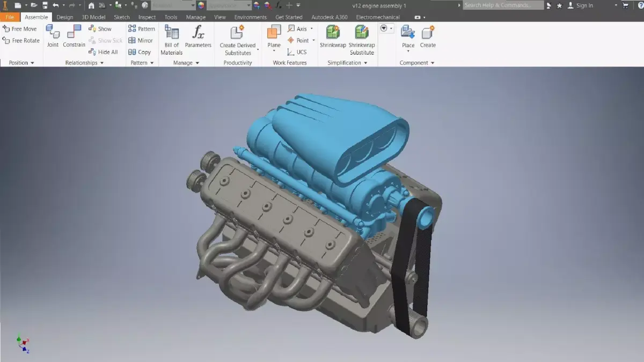Click the Shrinkwrap tool
The height and width of the screenshot is (362, 644).
click(x=333, y=36)
